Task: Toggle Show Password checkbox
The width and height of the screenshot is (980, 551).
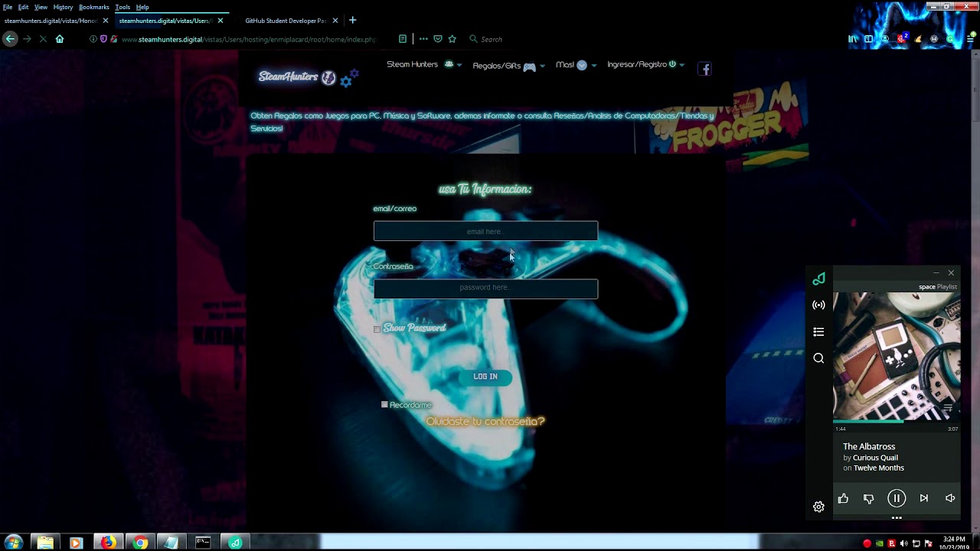Action: tap(377, 329)
